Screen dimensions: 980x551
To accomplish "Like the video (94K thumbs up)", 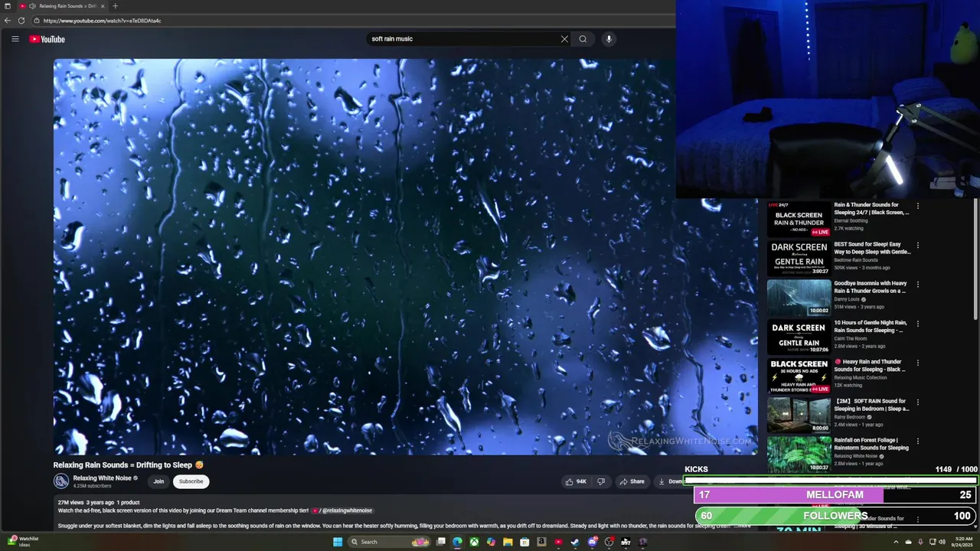I will [x=575, y=481].
